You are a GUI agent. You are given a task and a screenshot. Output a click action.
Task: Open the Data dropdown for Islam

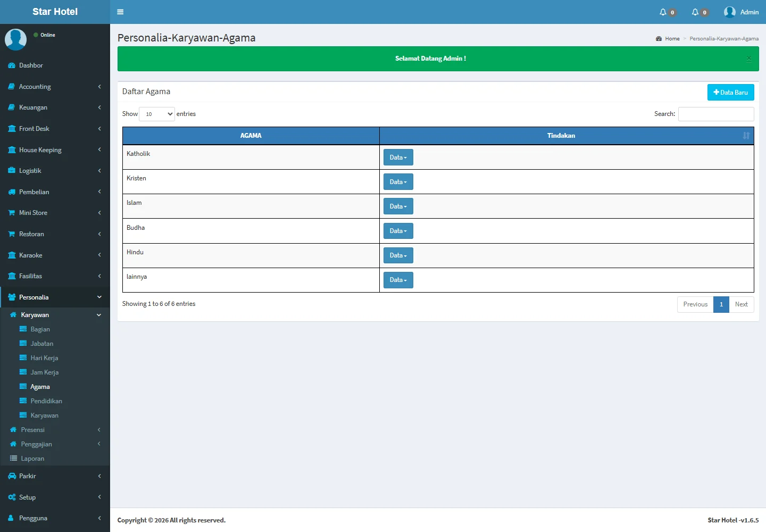pos(398,206)
